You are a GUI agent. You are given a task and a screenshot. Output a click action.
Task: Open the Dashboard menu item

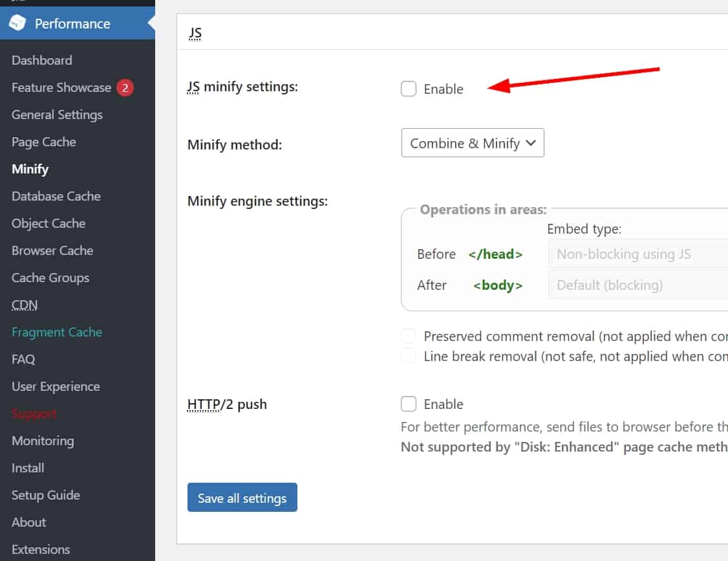pyautogui.click(x=41, y=60)
